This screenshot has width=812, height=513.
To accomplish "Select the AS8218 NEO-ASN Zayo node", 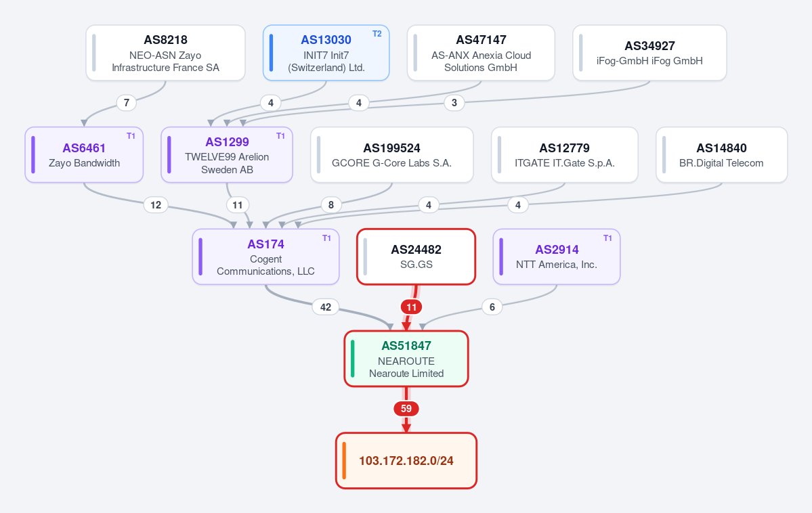I will click(x=165, y=53).
